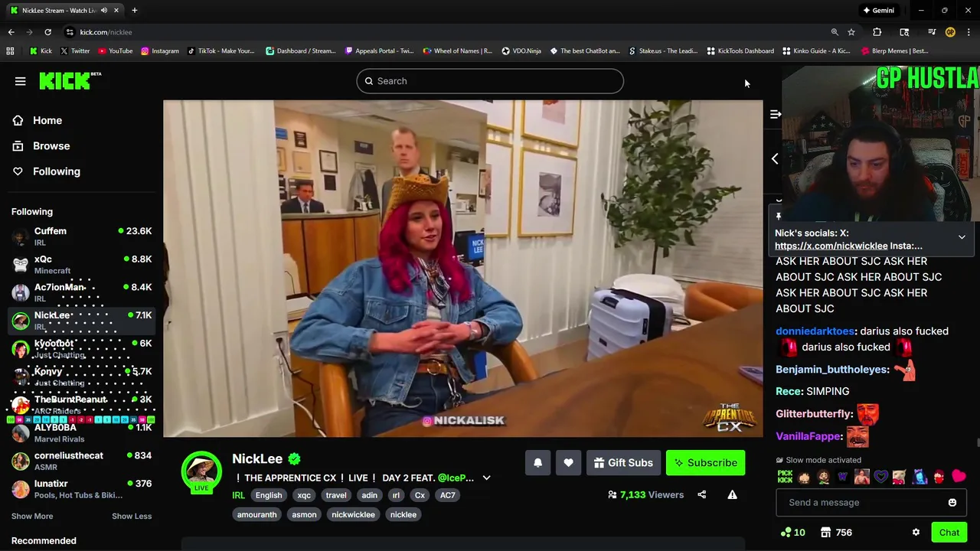Collapse the chat panel icon
Screen dimensions: 980x551
pos(775,114)
